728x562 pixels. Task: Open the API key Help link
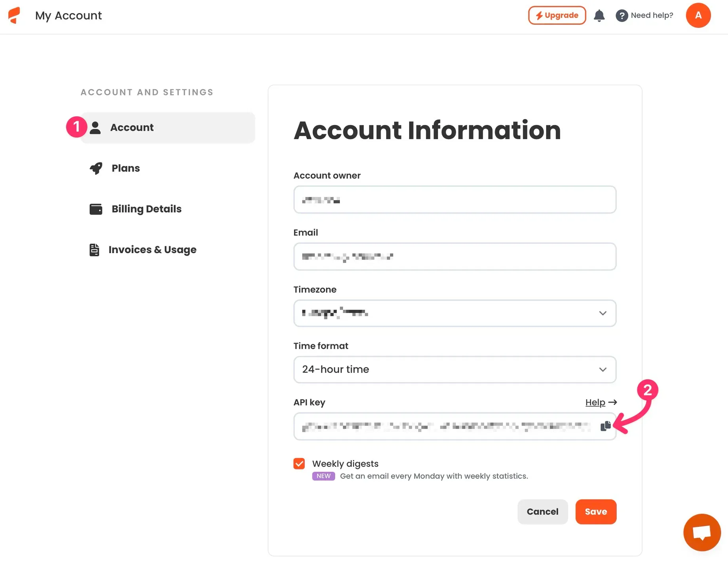tap(595, 402)
